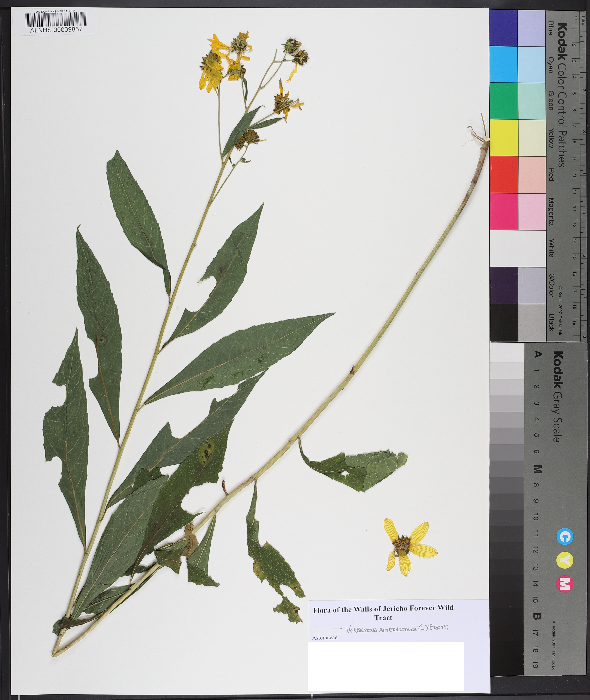
Task: Click the light blue tint patch
Action: [531, 28]
